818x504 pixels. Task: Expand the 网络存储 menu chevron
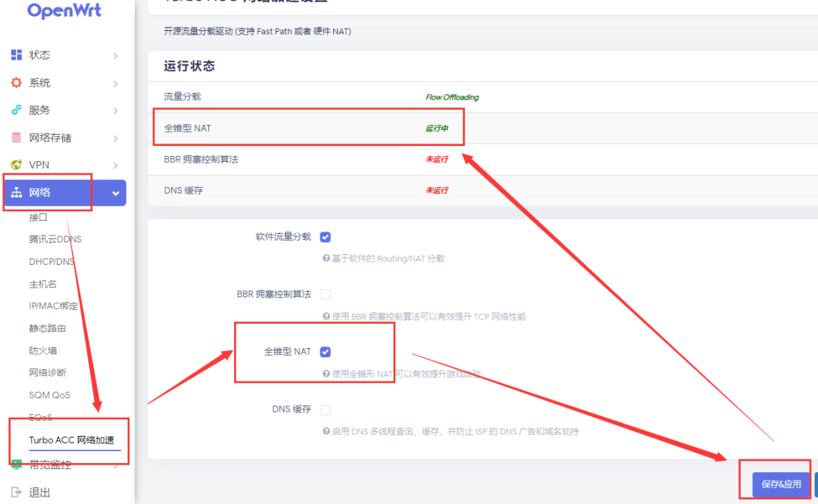(x=115, y=138)
